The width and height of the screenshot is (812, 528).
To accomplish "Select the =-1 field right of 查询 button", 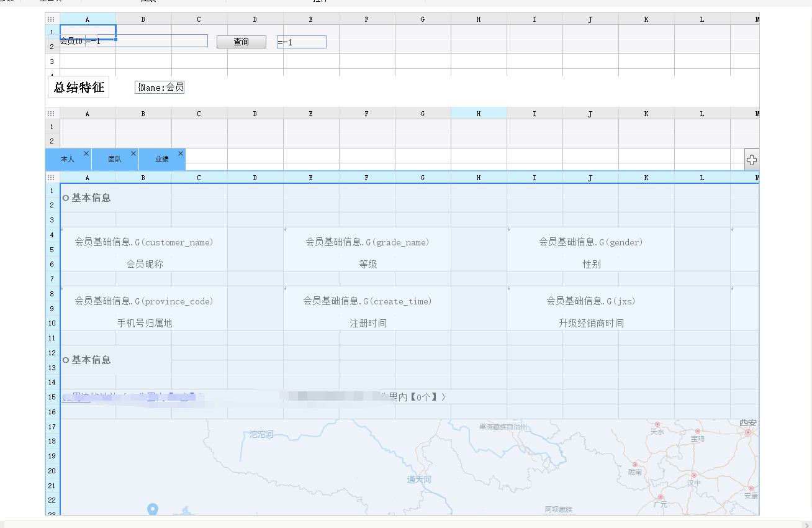I will [302, 42].
